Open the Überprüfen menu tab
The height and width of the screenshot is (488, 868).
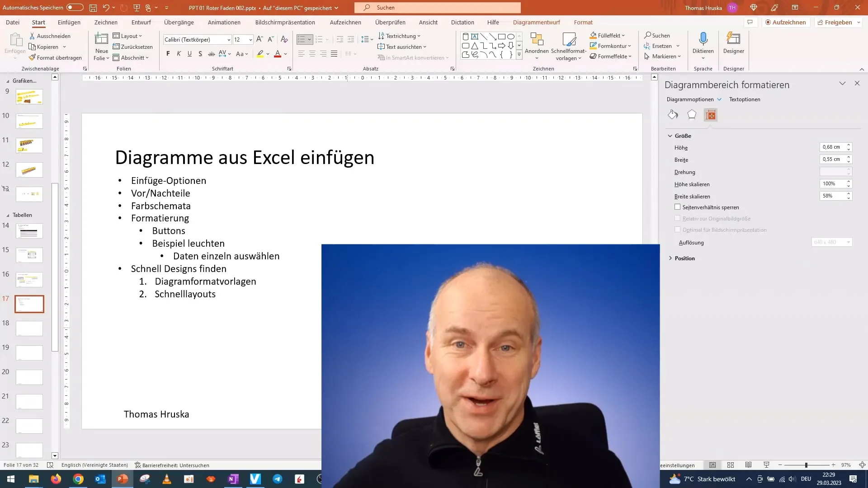point(390,22)
